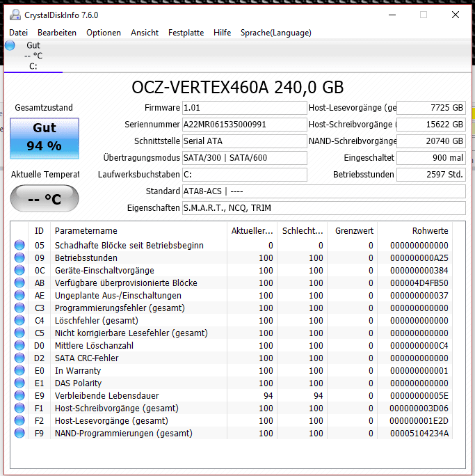Screen dimensions: 475x476
Task: Open the Ansicht menu
Action: click(145, 33)
